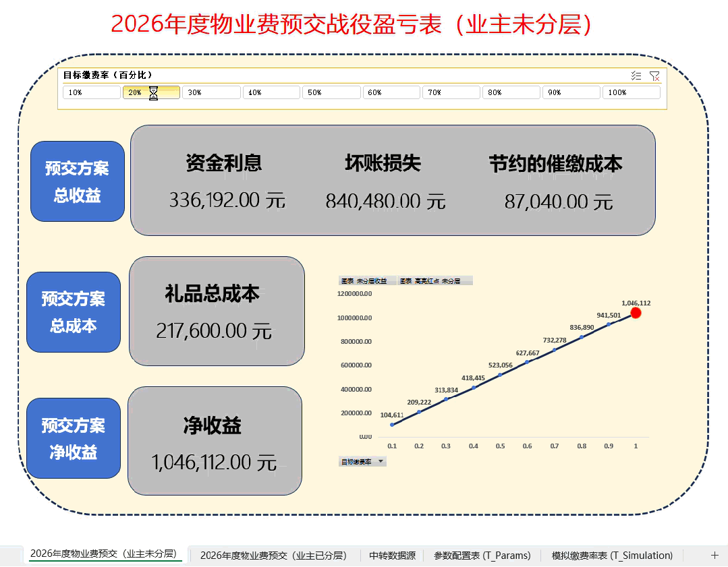Select the blue 预交方案总收益 label box

point(78,181)
